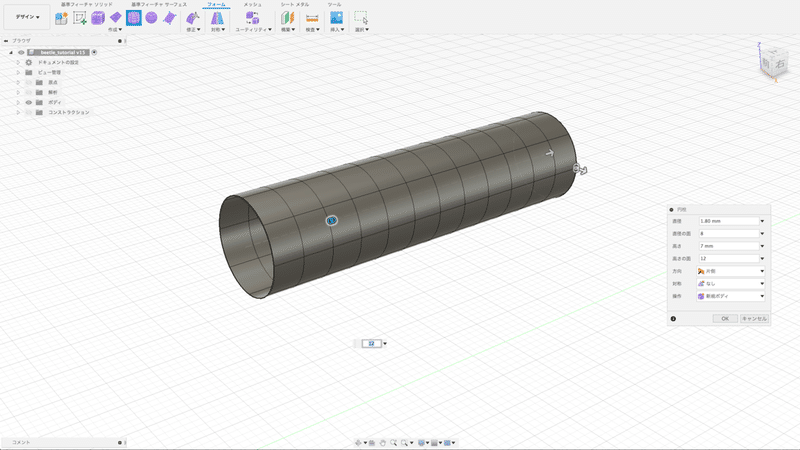Open the 方向 dropdown showing 片側

pos(731,271)
